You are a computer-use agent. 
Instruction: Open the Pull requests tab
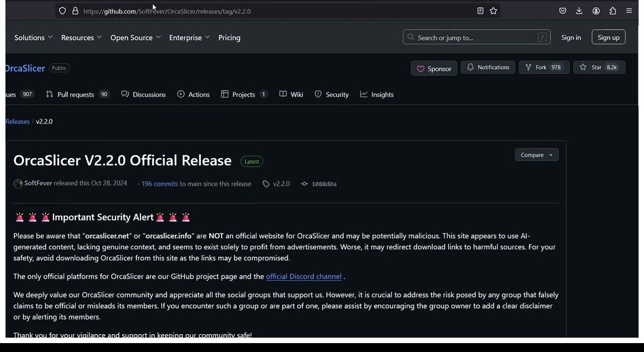pyautogui.click(x=78, y=94)
